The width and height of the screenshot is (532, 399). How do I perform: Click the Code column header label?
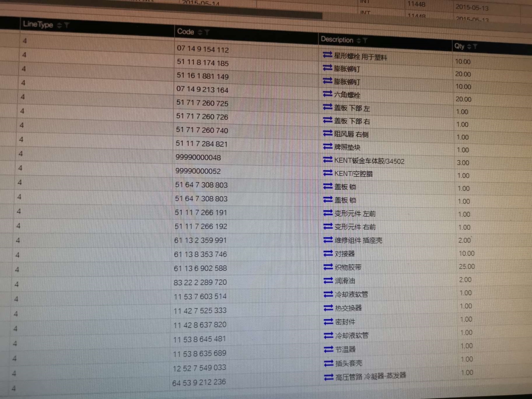pyautogui.click(x=185, y=32)
